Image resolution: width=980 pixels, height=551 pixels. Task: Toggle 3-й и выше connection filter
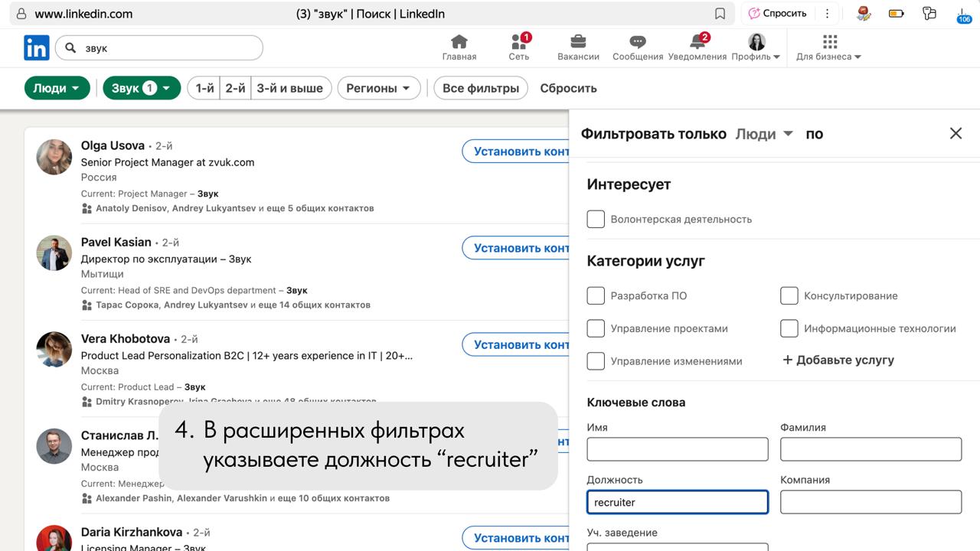(290, 88)
